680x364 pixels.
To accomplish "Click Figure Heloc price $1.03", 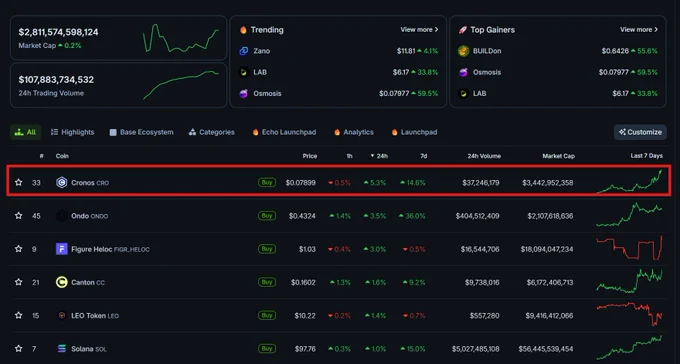I will click(x=307, y=249).
